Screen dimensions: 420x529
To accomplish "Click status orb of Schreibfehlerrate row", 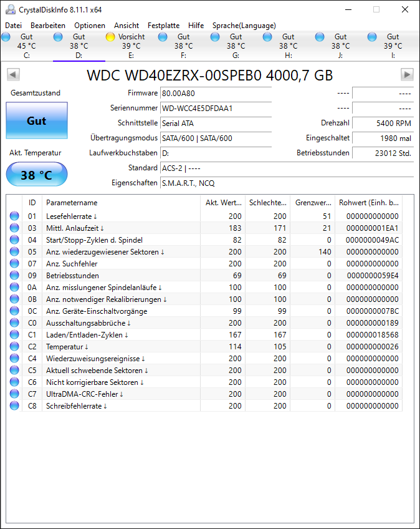I will tap(14, 405).
